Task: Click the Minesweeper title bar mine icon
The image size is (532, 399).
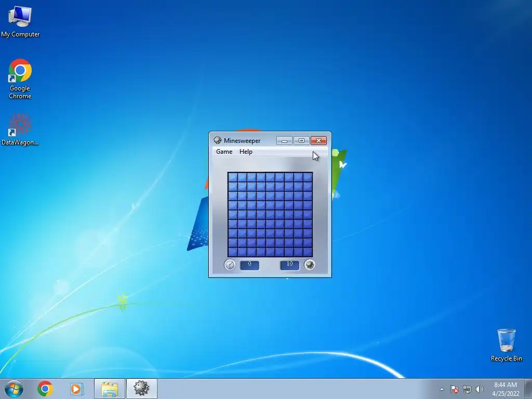Action: pos(218,140)
